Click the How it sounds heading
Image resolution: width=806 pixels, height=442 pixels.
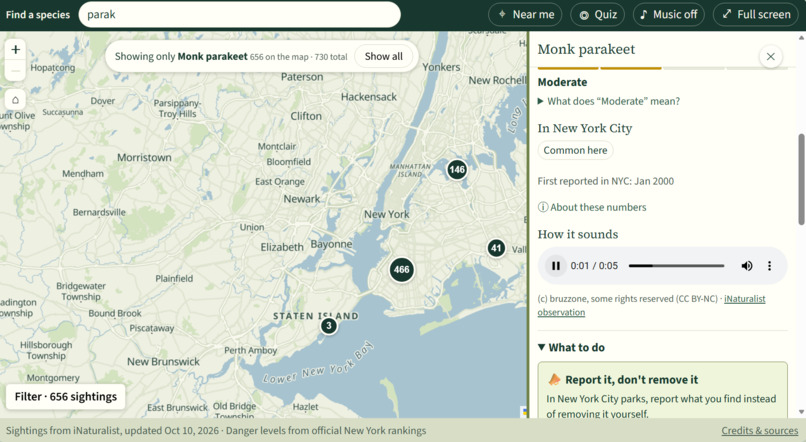point(578,234)
